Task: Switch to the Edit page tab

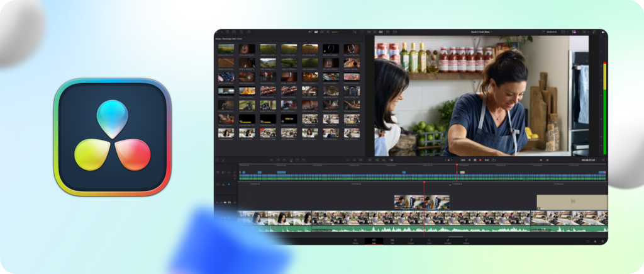Action: point(392,241)
